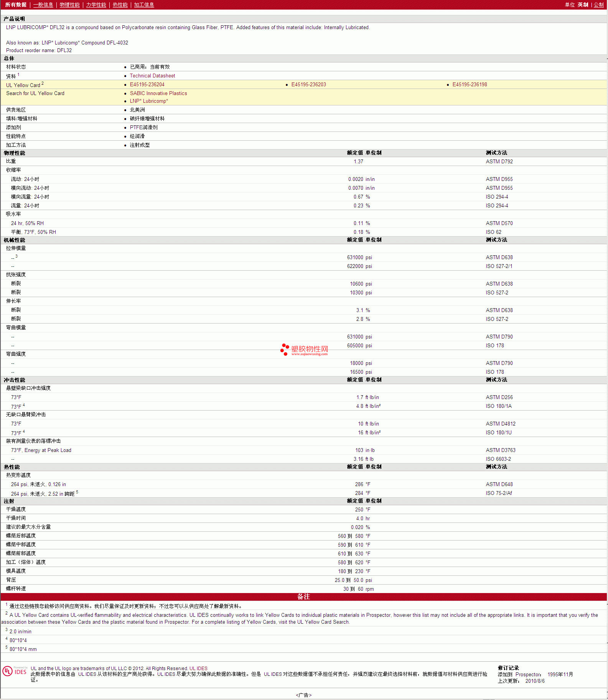Image resolution: width=608 pixels, height=700 pixels.
Task: Open the 所有数据 tab
Action: pos(16,5)
